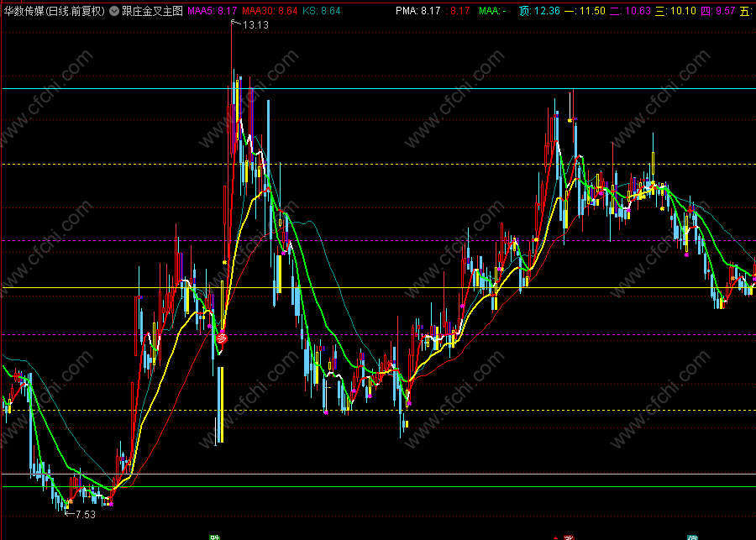Click the 华数传媒(日线.前复权) chart title
Image resolution: width=756 pixels, height=540 pixels.
tap(54, 11)
